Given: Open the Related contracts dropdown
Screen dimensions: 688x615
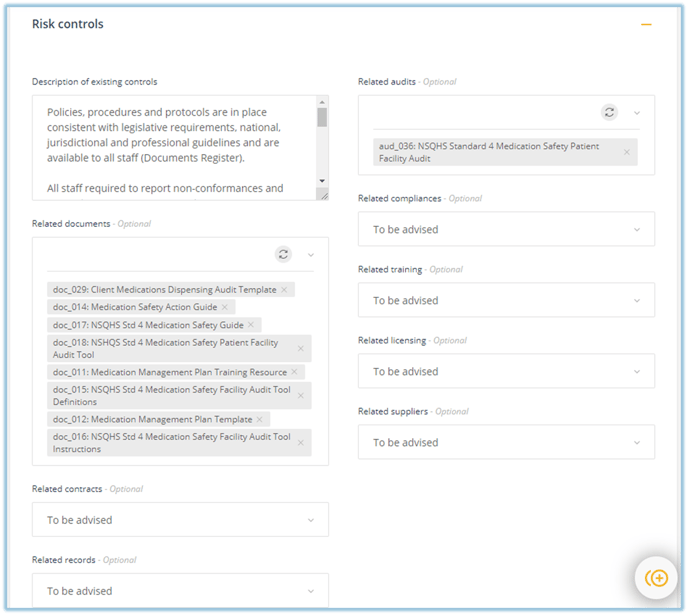Looking at the screenshot, I should pyautogui.click(x=180, y=519).
